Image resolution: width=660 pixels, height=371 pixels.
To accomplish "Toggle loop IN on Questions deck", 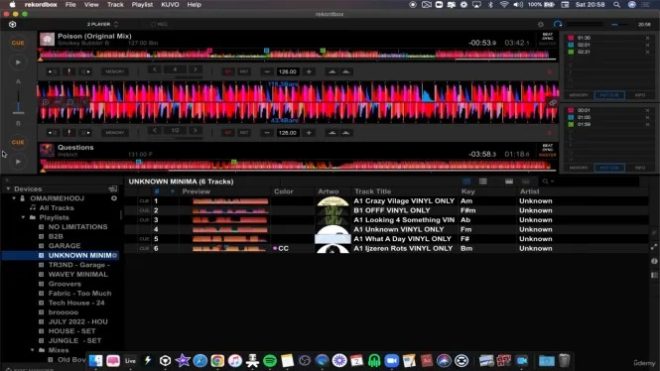I will click(x=228, y=133).
